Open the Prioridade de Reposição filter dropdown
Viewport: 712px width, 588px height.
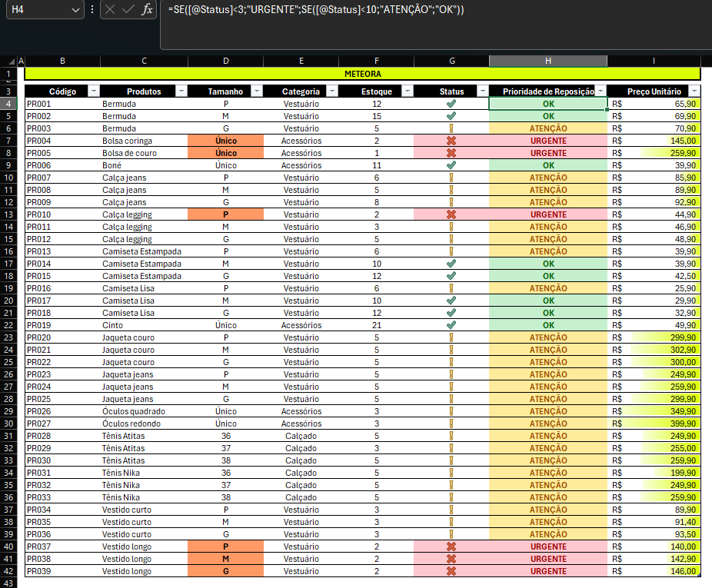(x=601, y=91)
